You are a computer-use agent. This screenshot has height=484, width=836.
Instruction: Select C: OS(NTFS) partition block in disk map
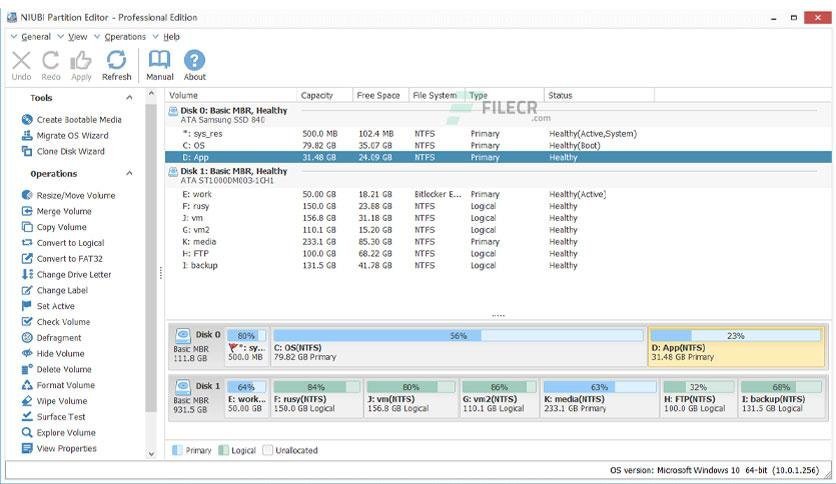tap(458, 346)
